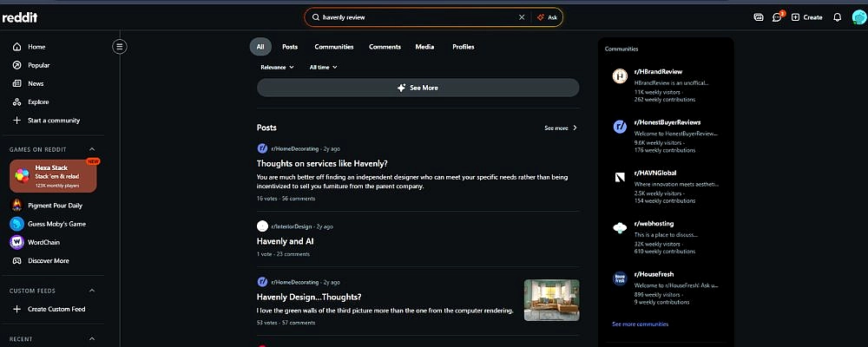Open r/webhosting community
Image resolution: width=868 pixels, height=347 pixels.
click(654, 224)
